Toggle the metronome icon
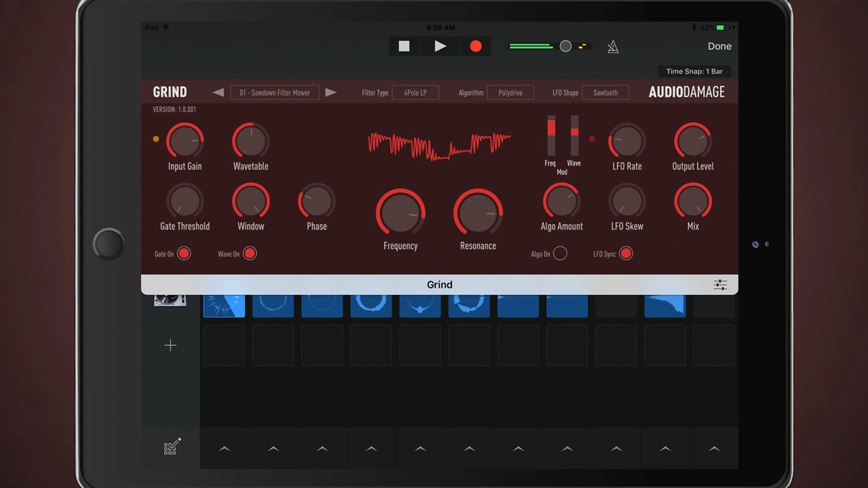868x488 pixels. coord(613,47)
